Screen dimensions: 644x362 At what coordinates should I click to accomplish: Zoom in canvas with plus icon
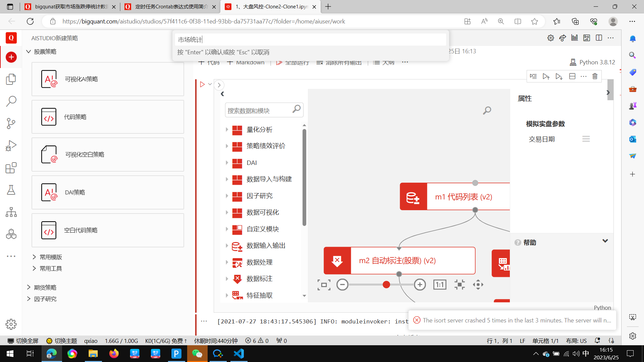(420, 285)
